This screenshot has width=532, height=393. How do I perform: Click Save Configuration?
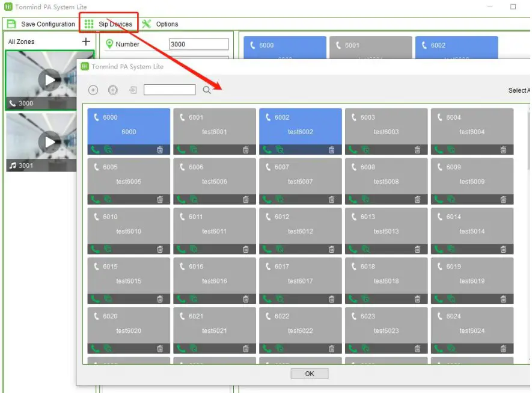pyautogui.click(x=40, y=23)
